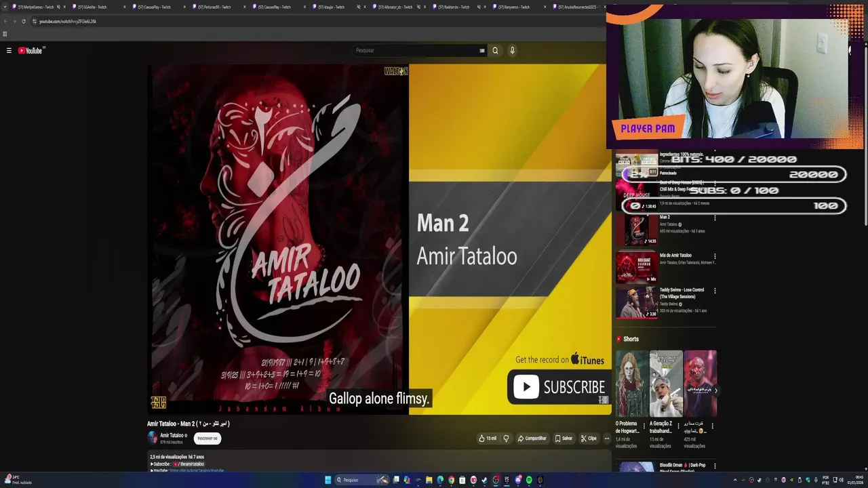The image size is (868, 488).
Task: Expand the video description box
Action: [x=380, y=462]
